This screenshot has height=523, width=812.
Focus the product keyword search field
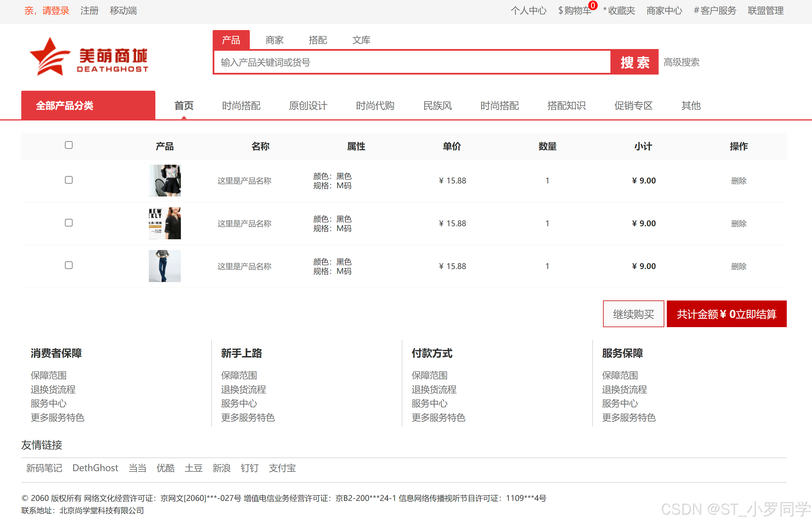(x=412, y=62)
